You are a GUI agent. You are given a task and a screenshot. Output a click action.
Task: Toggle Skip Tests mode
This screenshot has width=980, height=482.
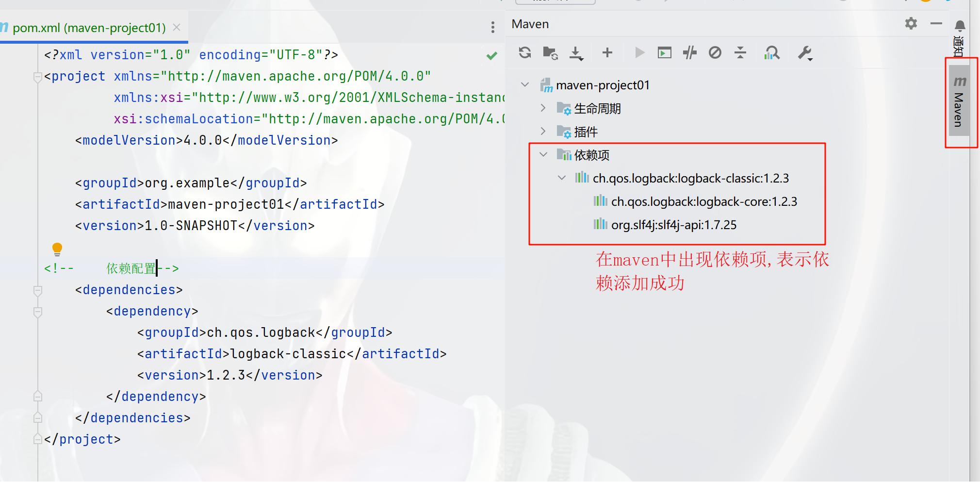(x=689, y=52)
